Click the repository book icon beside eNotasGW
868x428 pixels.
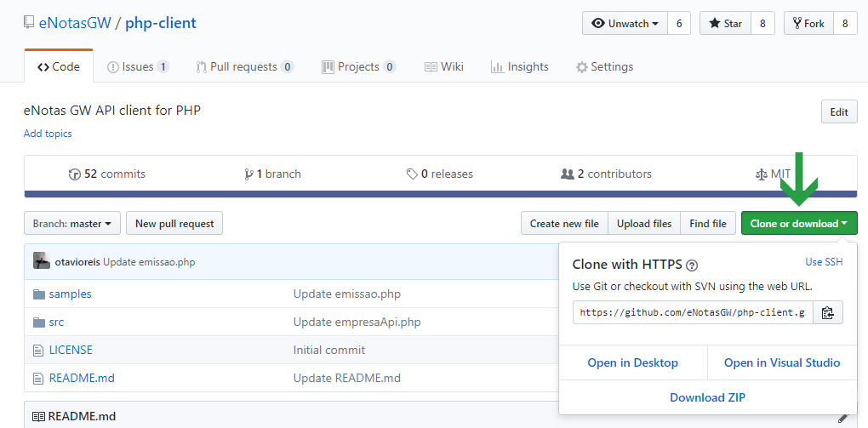point(28,23)
